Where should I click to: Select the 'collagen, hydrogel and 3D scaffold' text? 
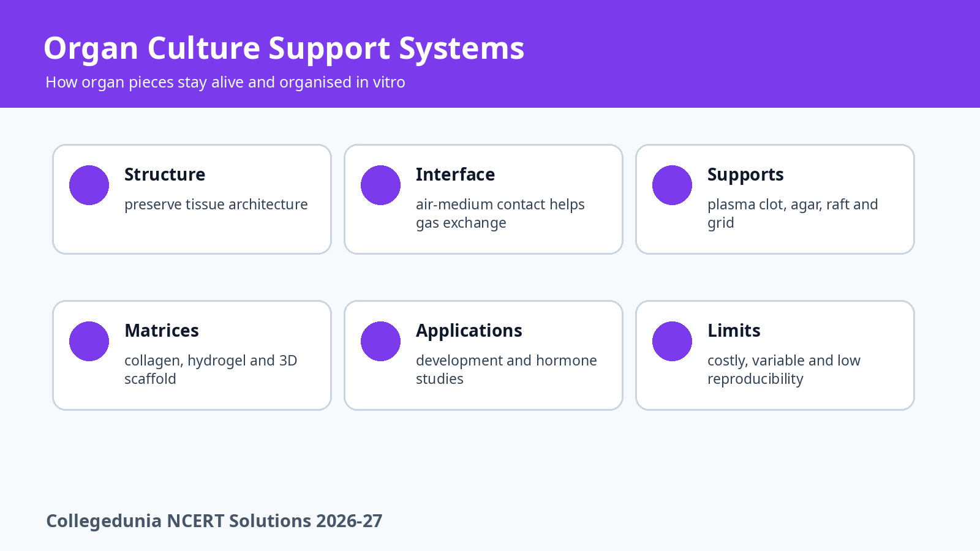point(211,370)
